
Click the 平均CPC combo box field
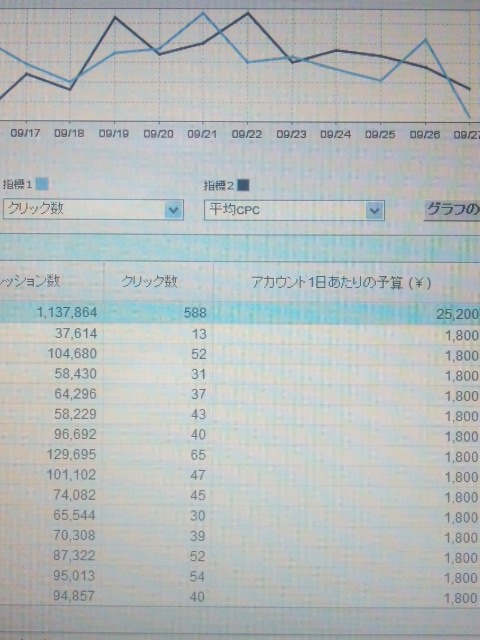point(294,211)
